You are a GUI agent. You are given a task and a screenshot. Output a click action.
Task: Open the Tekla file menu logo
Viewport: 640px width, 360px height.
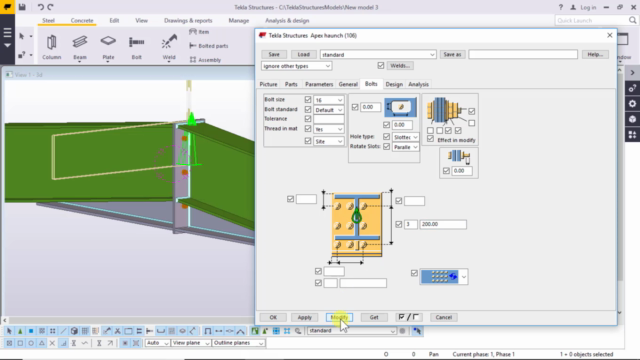click(x=7, y=7)
